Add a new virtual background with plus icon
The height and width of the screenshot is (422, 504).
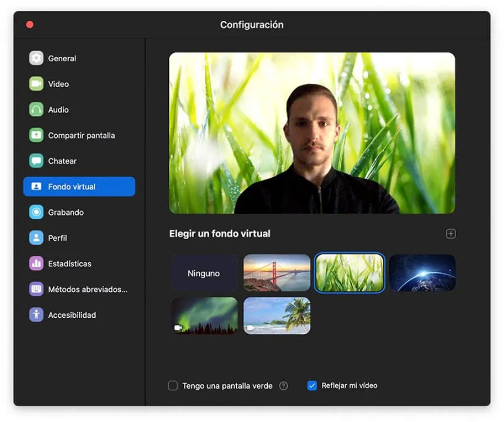(451, 234)
